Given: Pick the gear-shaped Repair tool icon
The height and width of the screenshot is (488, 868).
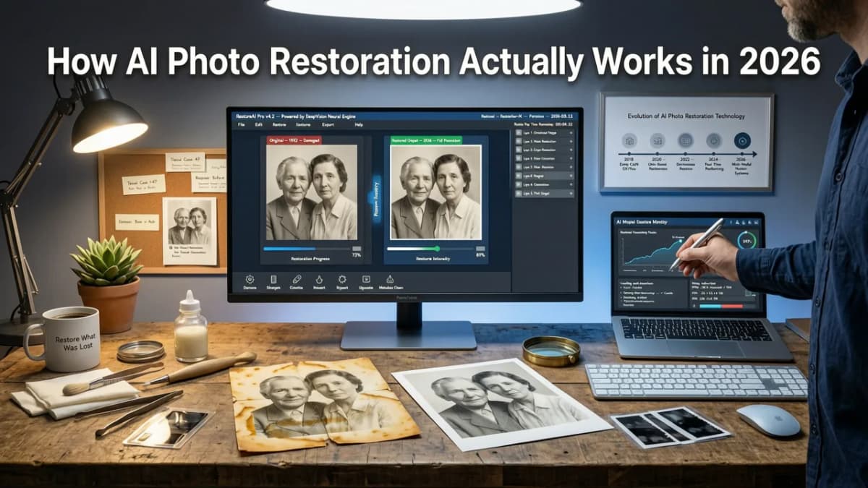Looking at the screenshot, I should tap(342, 279).
